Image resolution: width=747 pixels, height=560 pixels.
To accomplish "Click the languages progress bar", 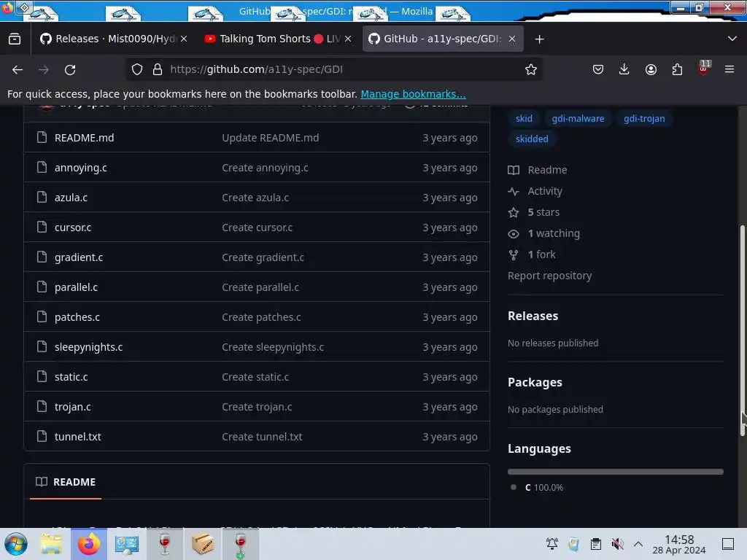I will coord(615,472).
